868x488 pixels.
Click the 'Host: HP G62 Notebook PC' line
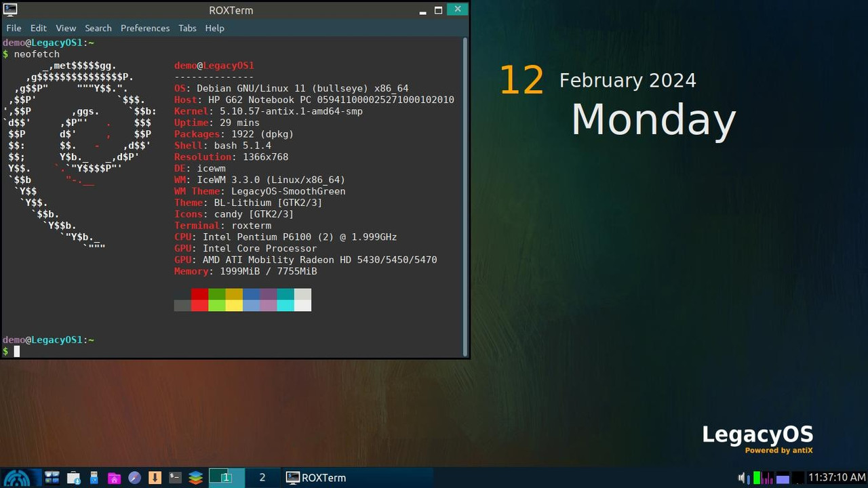click(x=314, y=100)
